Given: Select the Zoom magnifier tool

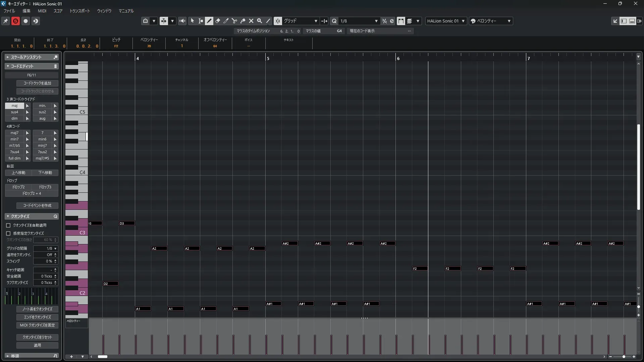Looking at the screenshot, I should tap(260, 21).
